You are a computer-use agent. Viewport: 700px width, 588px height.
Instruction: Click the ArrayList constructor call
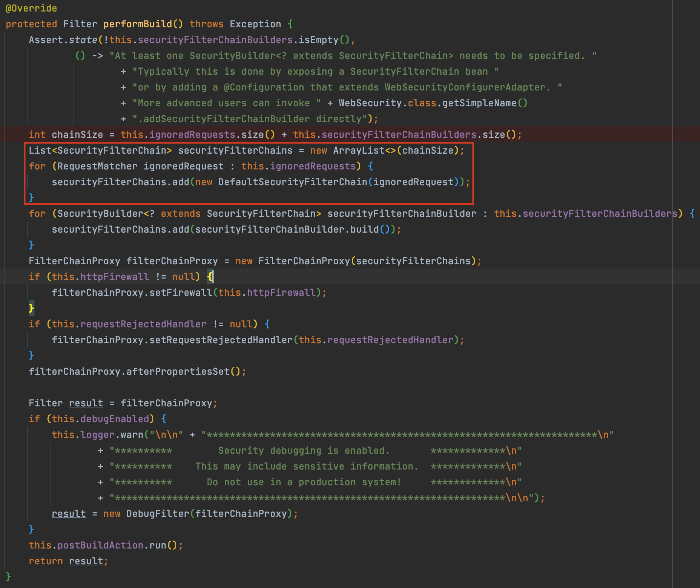coord(359,150)
